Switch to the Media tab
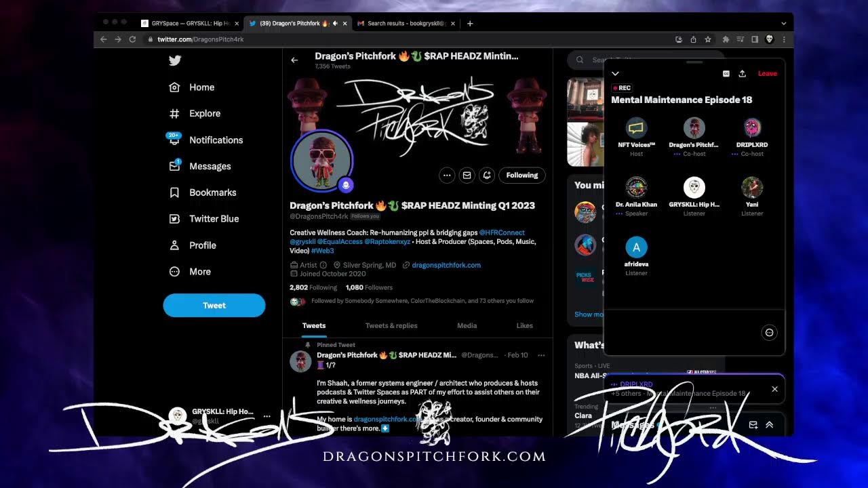The width and height of the screenshot is (868, 488). tap(467, 326)
